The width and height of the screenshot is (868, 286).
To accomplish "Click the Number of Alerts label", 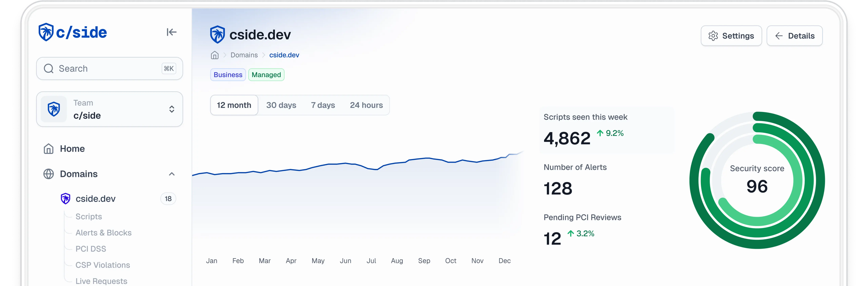I will 575,167.
